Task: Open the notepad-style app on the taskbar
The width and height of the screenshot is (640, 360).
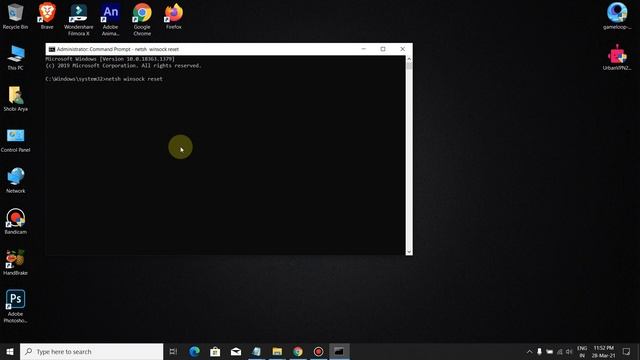Action: (256, 351)
